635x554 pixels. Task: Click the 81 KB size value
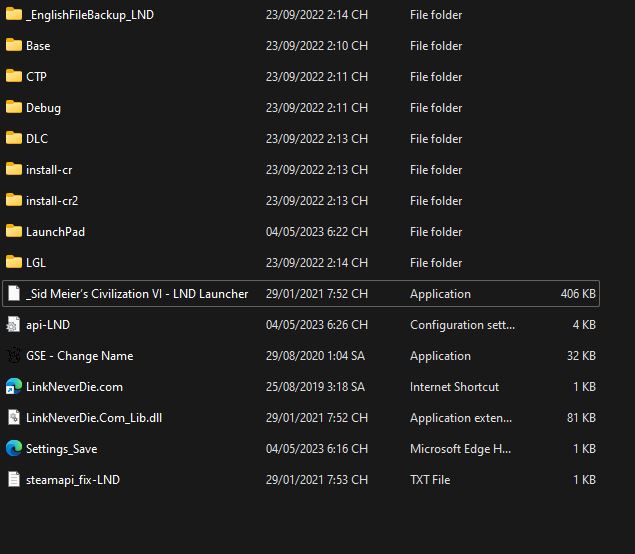581,418
